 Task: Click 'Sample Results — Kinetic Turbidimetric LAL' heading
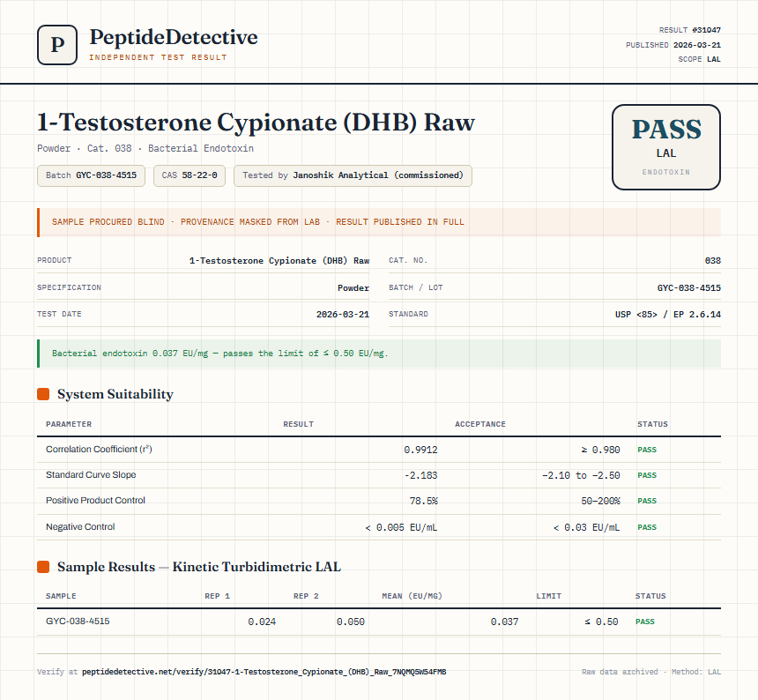pyautogui.click(x=199, y=567)
